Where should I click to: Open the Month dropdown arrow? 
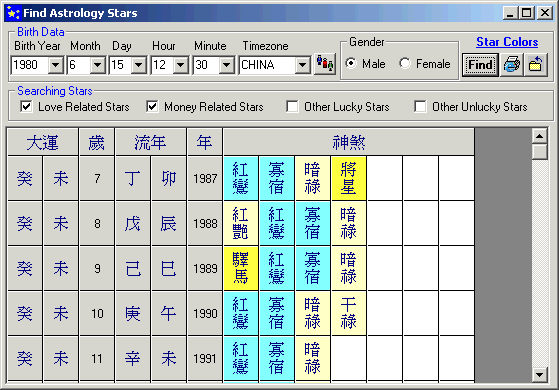click(97, 65)
